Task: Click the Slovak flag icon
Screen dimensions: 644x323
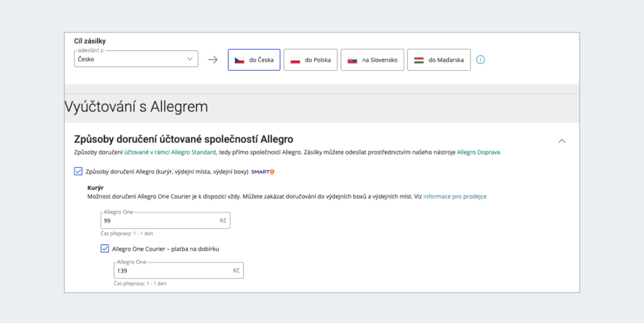Action: 352,60
